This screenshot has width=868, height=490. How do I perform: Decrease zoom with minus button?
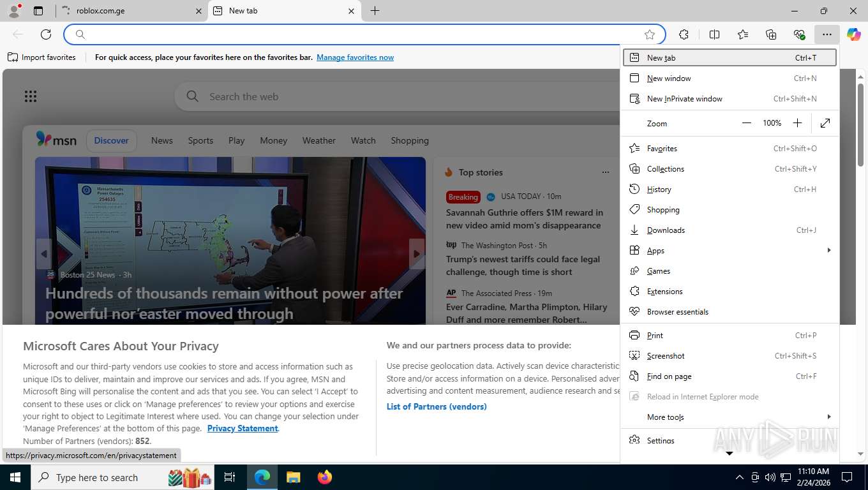coord(747,123)
